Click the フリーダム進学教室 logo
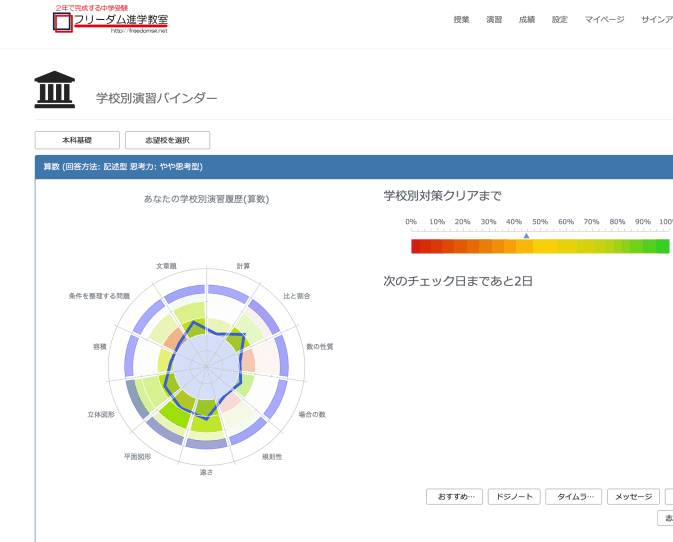 pyautogui.click(x=111, y=19)
